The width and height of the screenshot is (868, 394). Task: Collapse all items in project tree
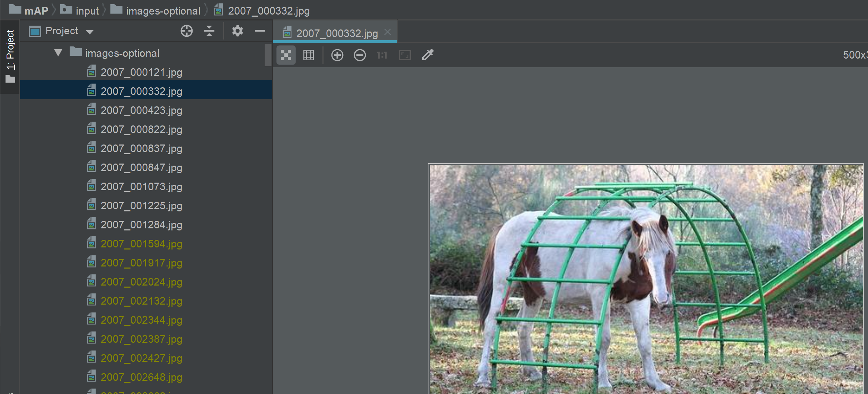[209, 31]
